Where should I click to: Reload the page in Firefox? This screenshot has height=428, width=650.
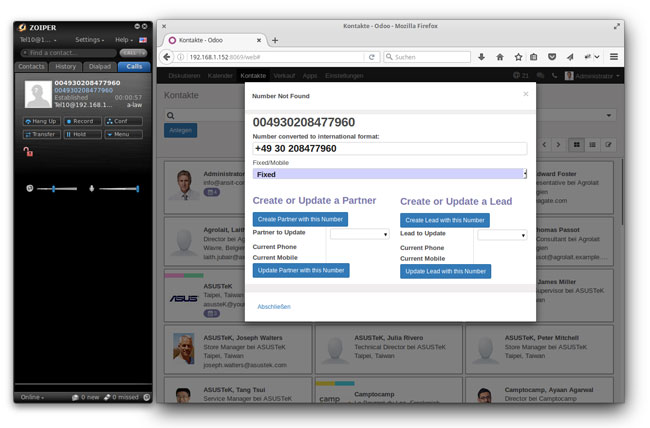(371, 57)
